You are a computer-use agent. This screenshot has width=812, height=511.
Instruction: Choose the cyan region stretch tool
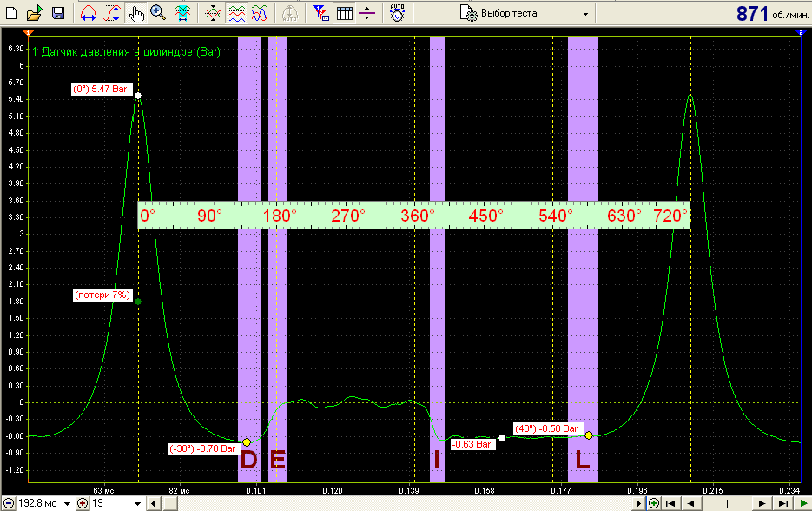(x=182, y=14)
